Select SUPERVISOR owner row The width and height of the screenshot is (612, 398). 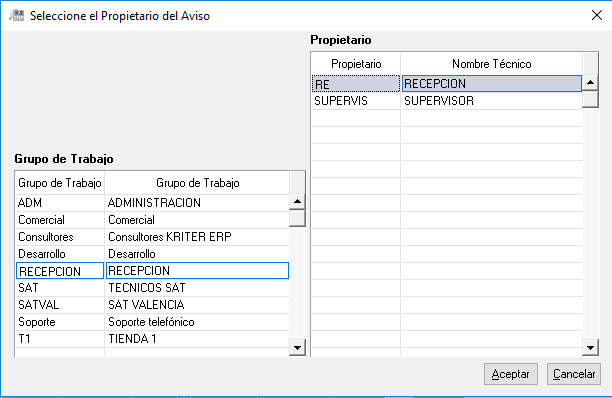447,101
